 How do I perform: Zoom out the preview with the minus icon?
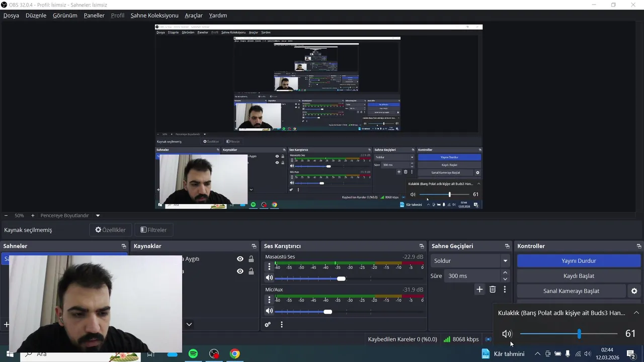pos(6,215)
